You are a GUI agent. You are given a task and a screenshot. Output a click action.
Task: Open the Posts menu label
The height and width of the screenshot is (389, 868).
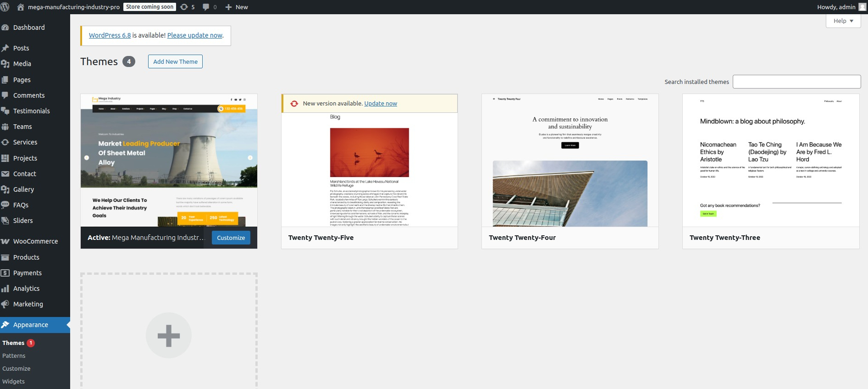click(21, 48)
